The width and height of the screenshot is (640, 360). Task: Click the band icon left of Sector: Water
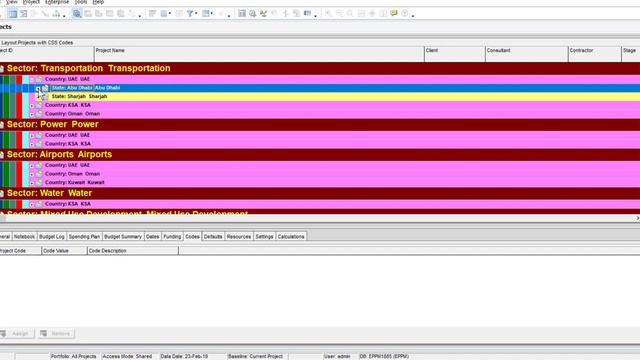pos(2,194)
